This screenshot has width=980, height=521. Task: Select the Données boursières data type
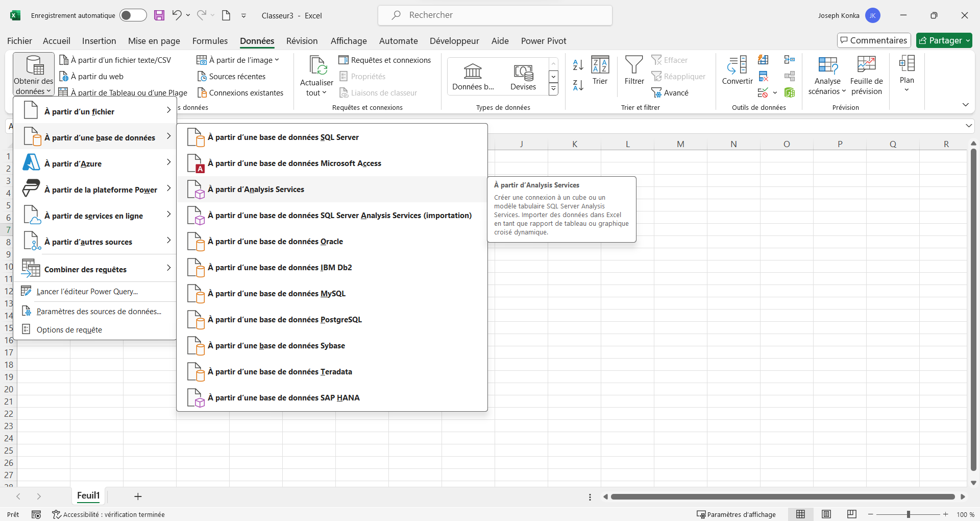click(473, 77)
